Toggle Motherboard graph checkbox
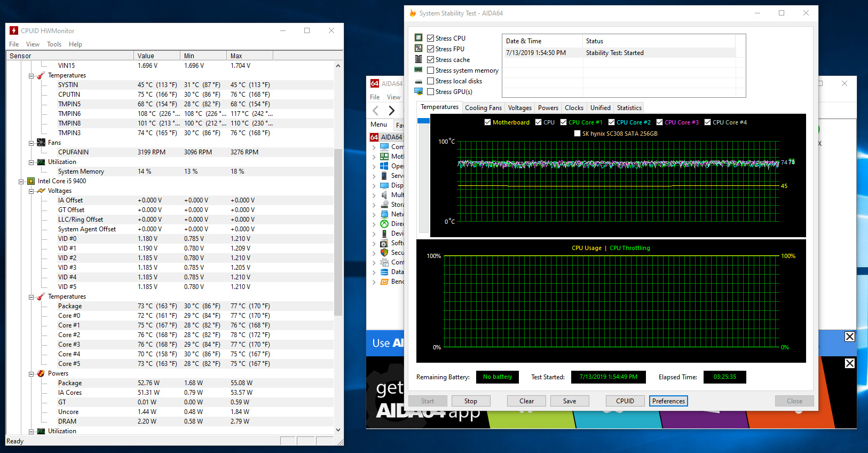This screenshot has width=868, height=453. [487, 122]
